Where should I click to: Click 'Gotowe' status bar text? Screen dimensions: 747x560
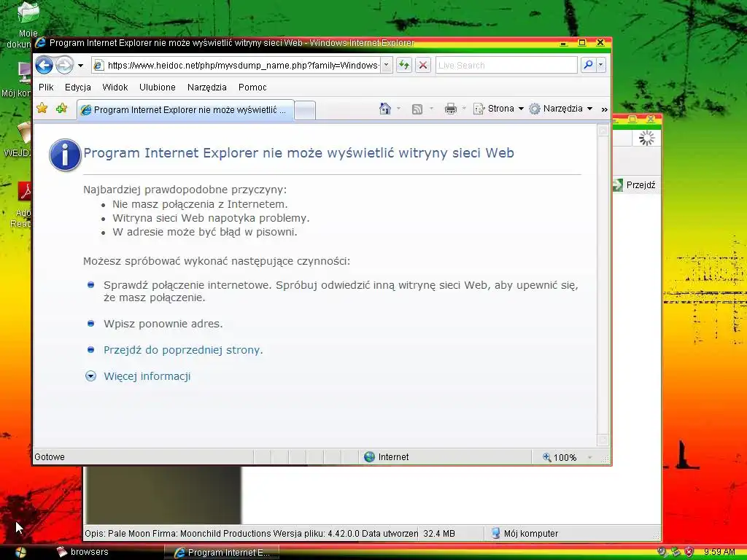pyautogui.click(x=50, y=457)
